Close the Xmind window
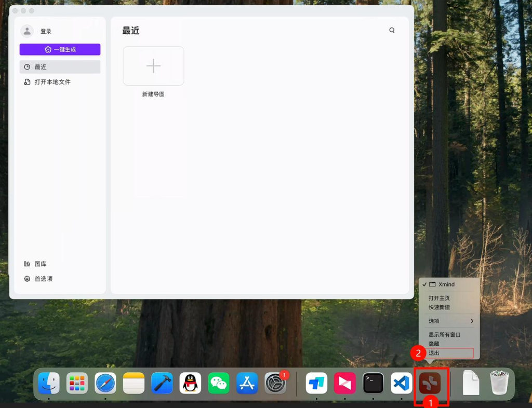The image size is (532, 408). click(x=15, y=11)
